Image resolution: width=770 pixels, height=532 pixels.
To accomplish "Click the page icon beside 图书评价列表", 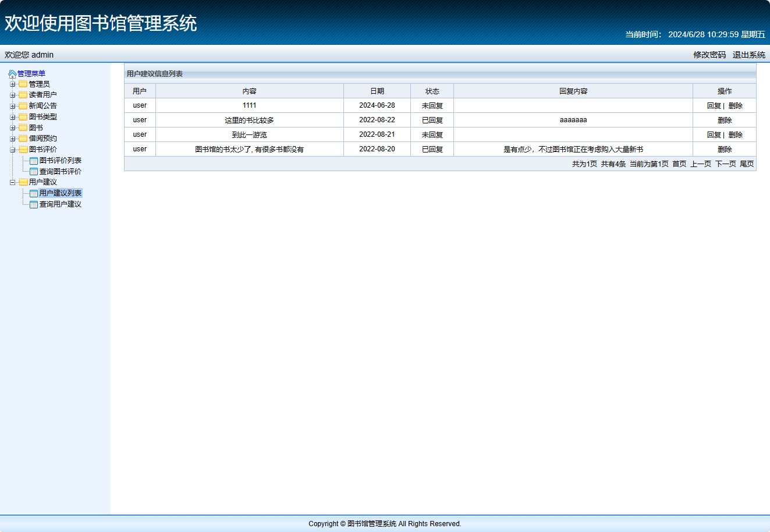I will click(x=34, y=161).
